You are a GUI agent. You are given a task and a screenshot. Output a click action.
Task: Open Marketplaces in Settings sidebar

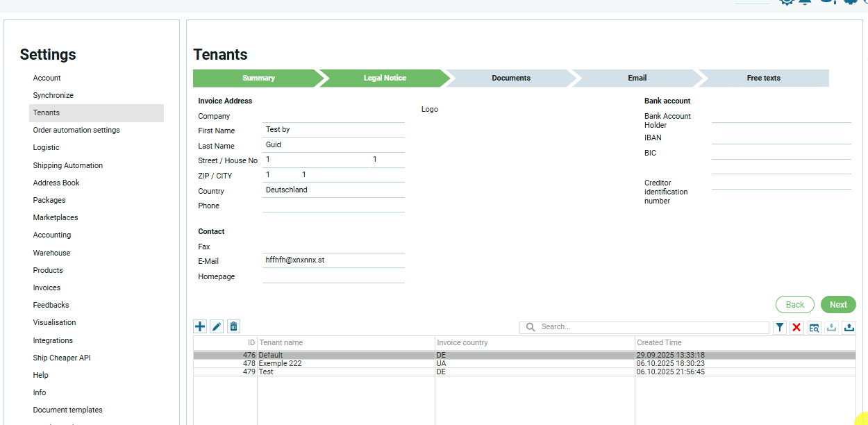pos(56,217)
